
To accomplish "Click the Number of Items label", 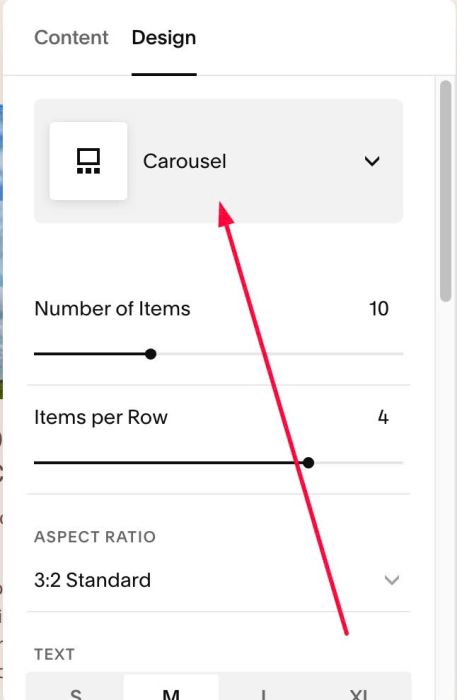I will click(112, 308).
